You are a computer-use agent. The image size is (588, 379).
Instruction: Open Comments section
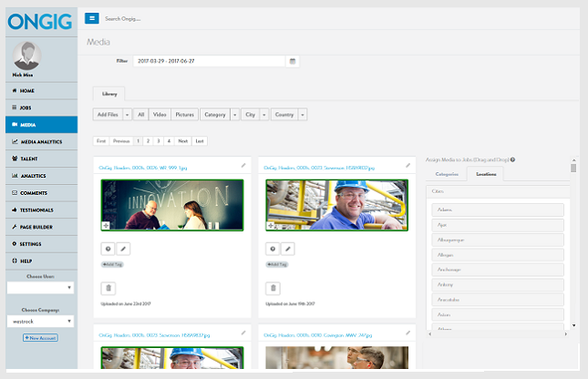click(41, 192)
